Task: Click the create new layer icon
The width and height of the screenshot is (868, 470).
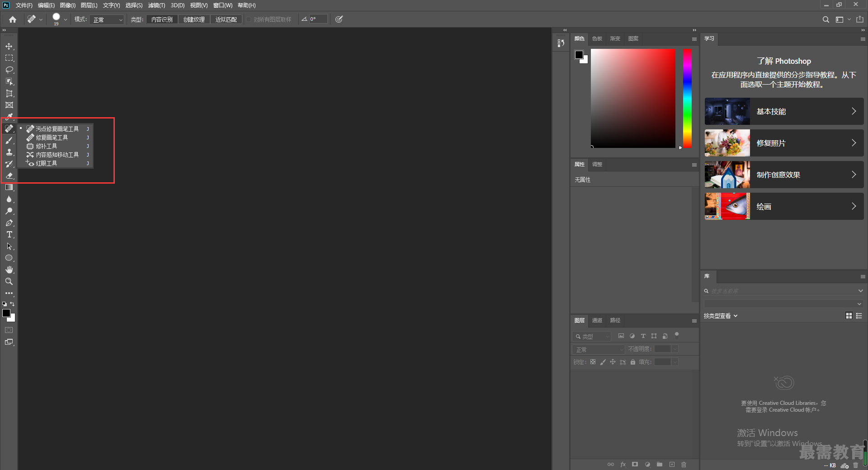Action: (x=672, y=464)
